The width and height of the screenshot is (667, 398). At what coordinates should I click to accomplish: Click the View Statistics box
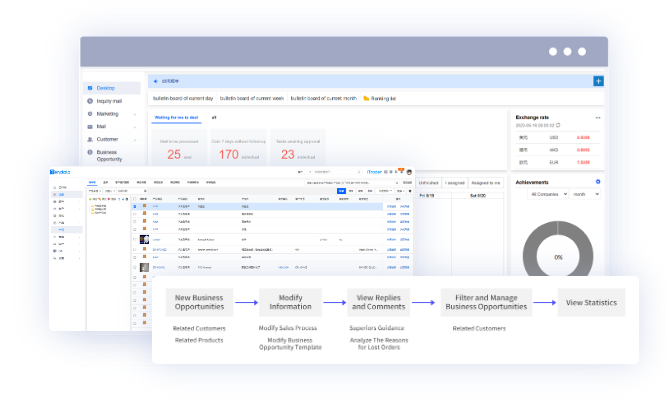pyautogui.click(x=591, y=302)
